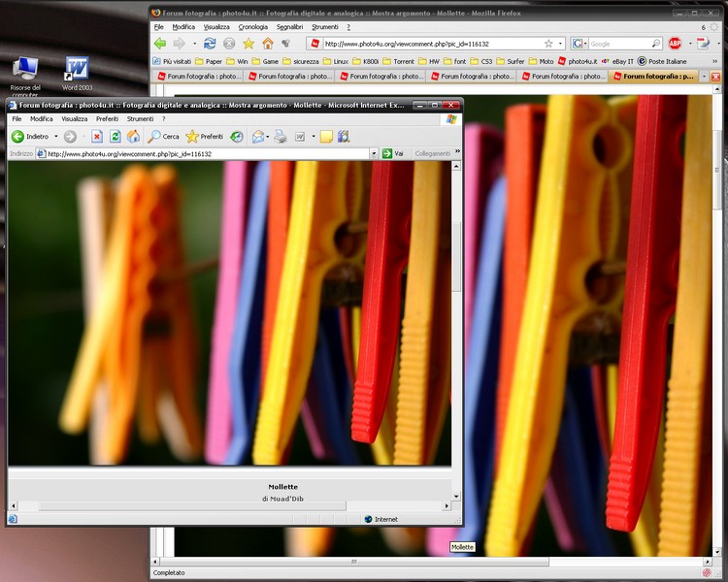Viewport: 728px width, 582px height.
Task: Open the Word 2003 desktop shortcut
Action: 77,74
